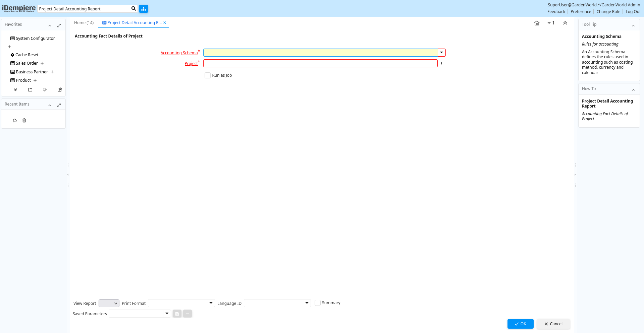
Task: Open the View Report dropdown
Action: (x=109, y=304)
